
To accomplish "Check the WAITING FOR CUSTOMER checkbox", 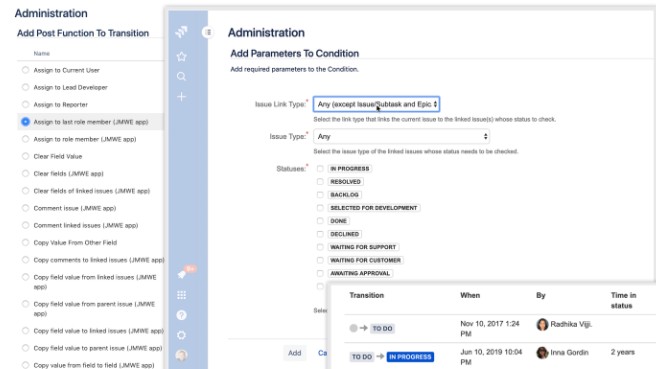I will click(320, 260).
